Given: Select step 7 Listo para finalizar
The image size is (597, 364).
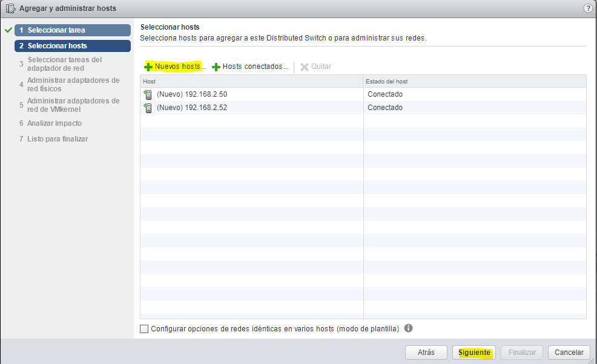Looking at the screenshot, I should click(58, 139).
